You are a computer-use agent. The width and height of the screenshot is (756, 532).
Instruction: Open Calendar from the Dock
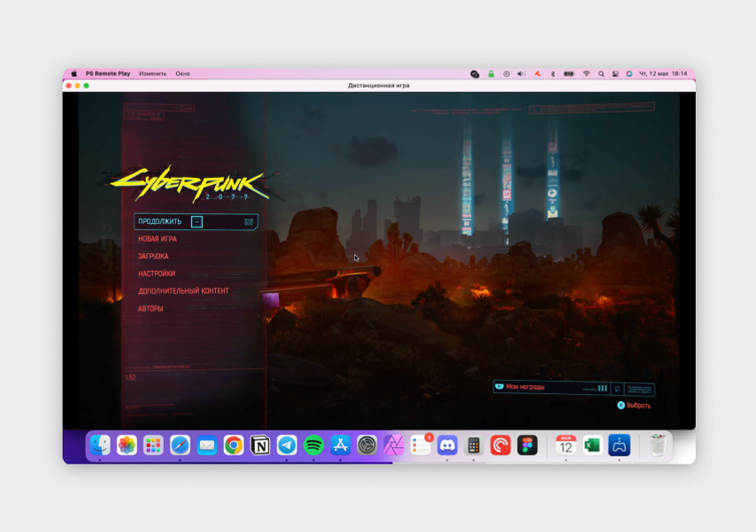click(x=566, y=445)
